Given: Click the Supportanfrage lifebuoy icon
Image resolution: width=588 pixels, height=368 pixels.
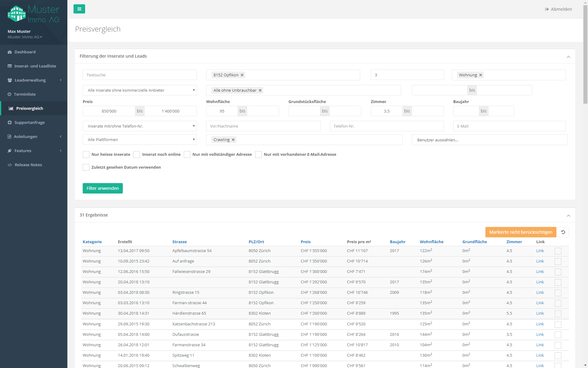Looking at the screenshot, I should (10, 123).
